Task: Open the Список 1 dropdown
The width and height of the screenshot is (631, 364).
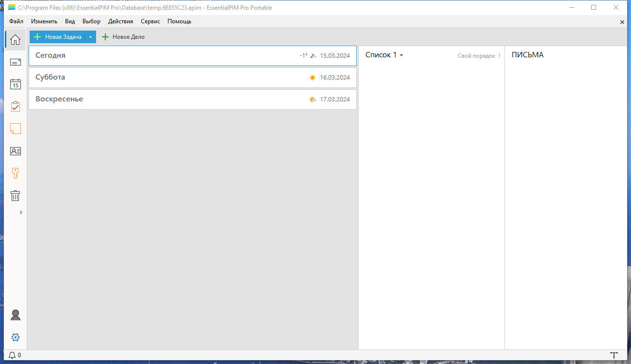Action: tap(384, 55)
